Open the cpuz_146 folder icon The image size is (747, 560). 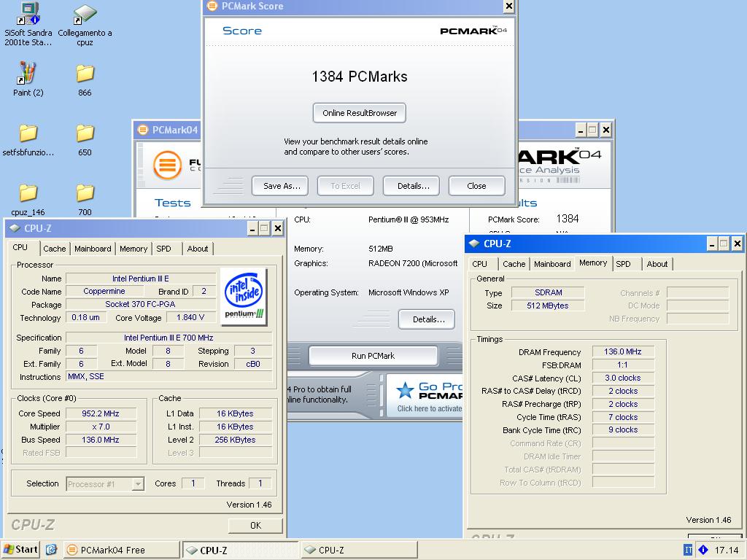click(28, 199)
